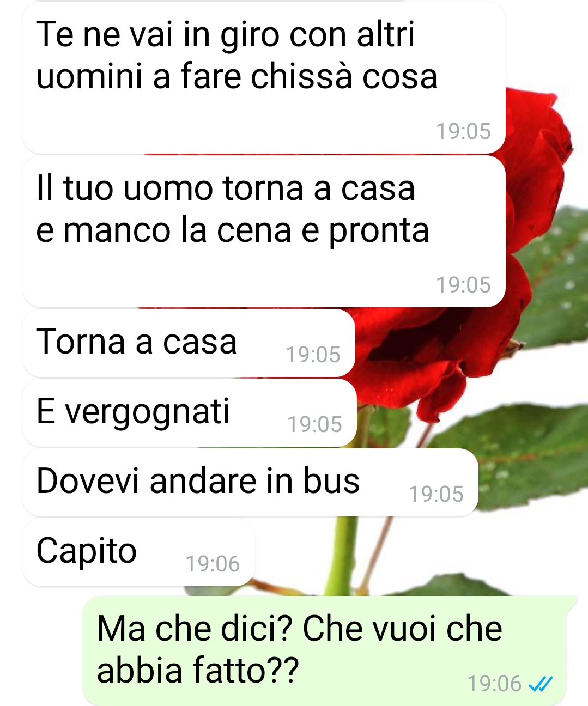Screen dimensions: 588x706
Task: Tap the 'E vergognati' message bubble
Action: [x=189, y=412]
